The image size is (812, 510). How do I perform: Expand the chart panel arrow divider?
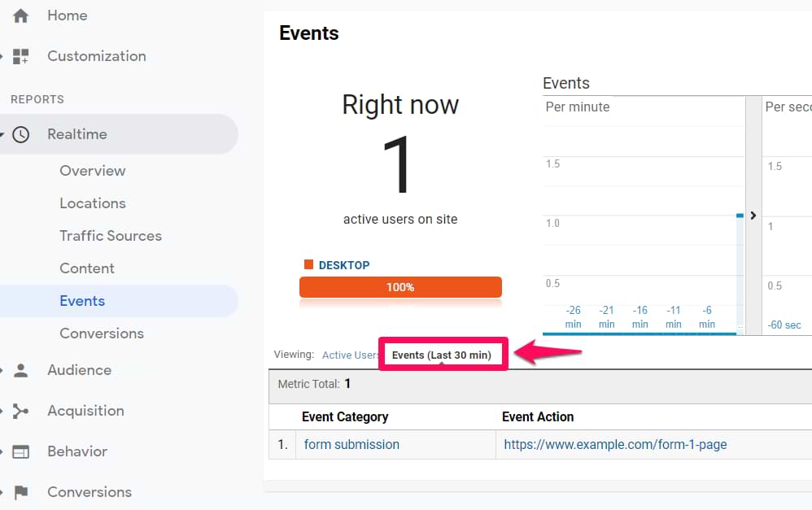click(x=753, y=216)
